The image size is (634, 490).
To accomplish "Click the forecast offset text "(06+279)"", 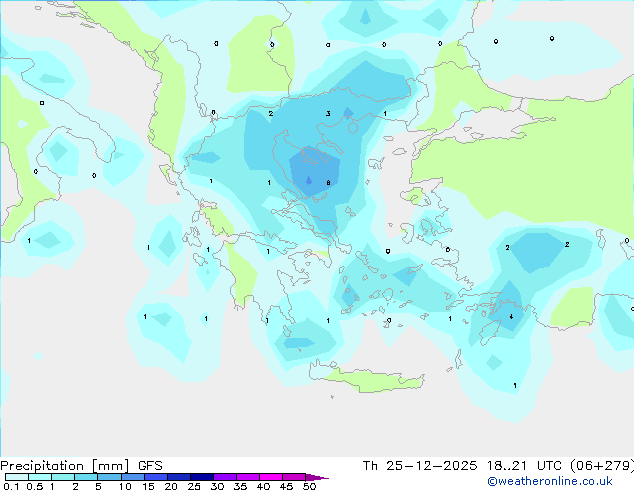I will pyautogui.click(x=602, y=466).
